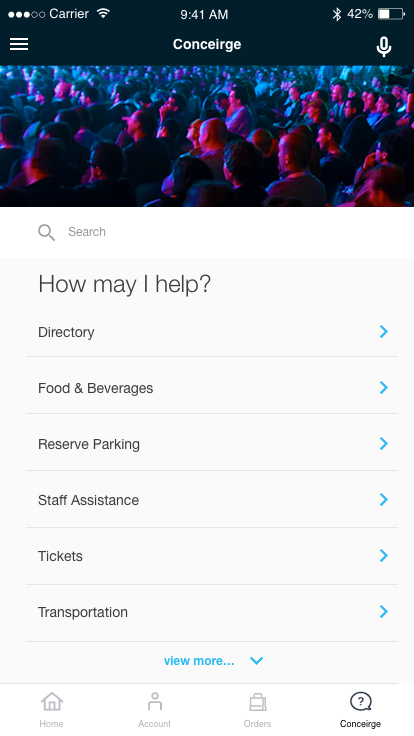Focus the Search input field

207,232
